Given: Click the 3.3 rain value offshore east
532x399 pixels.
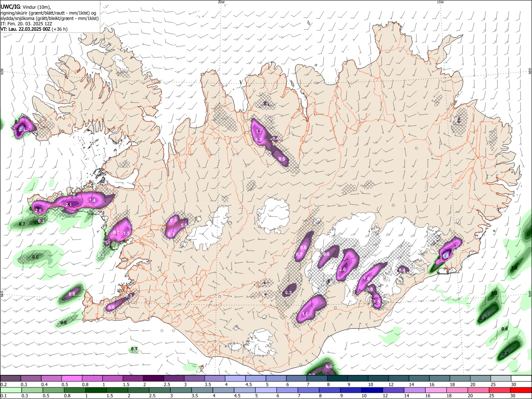Looking at the screenshot, I should [483, 319].
